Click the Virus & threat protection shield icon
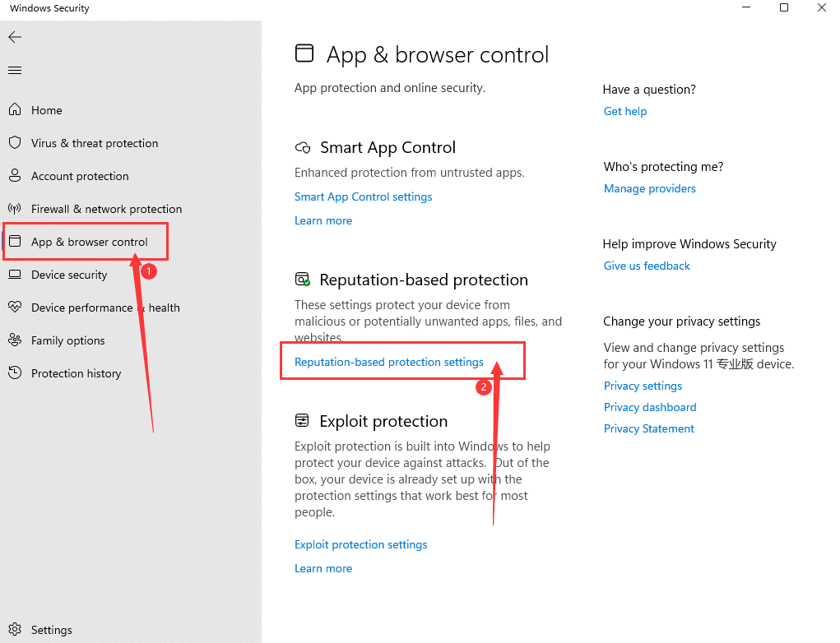Screen dimensions: 840x643 pos(15,142)
